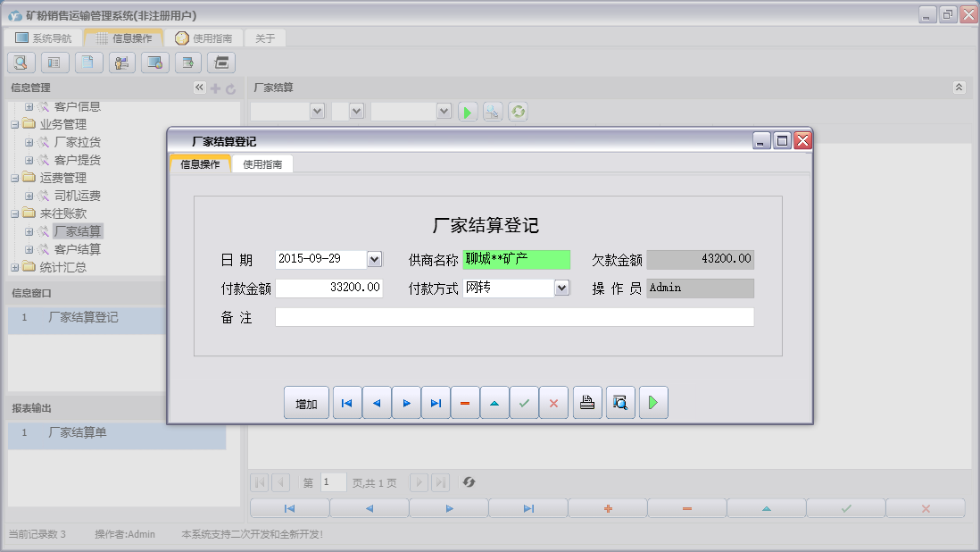Screen dimensions: 980x552
Task: Delete the record with the red minus button
Action: coord(465,404)
